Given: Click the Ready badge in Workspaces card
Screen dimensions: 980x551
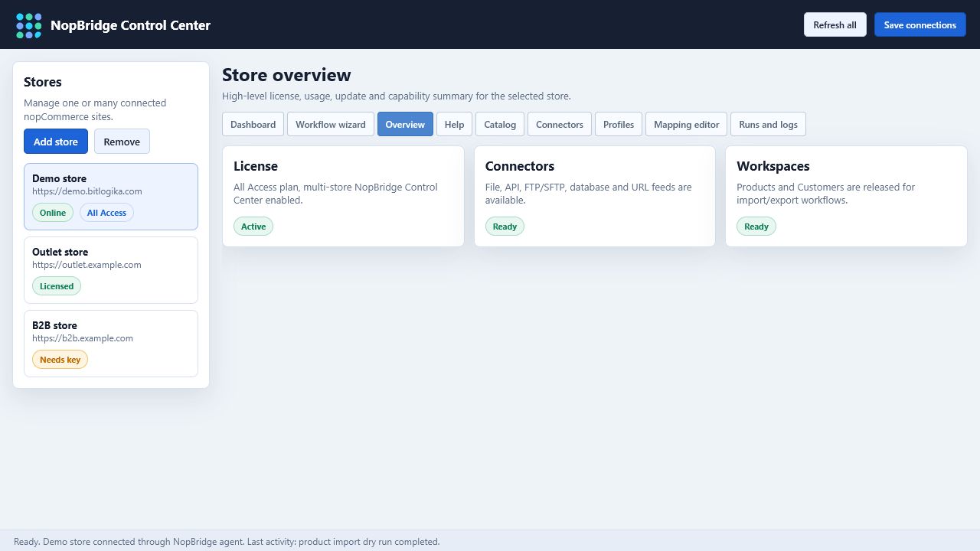Looking at the screenshot, I should tap(756, 227).
